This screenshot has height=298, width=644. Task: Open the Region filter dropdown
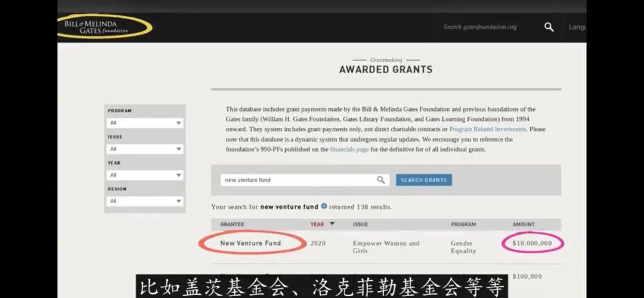144,201
